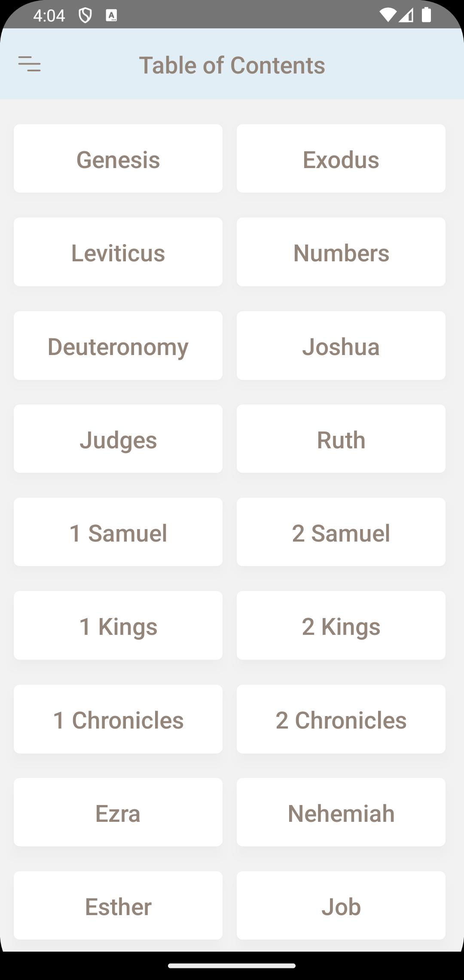This screenshot has height=980, width=464.
Task: Select the Judges tile
Action: click(118, 439)
